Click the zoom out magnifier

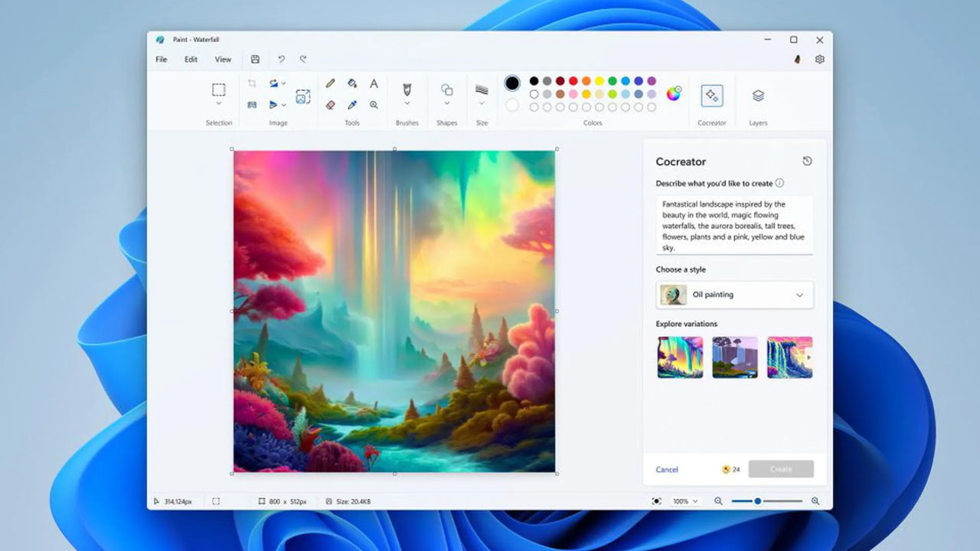pyautogui.click(x=718, y=501)
